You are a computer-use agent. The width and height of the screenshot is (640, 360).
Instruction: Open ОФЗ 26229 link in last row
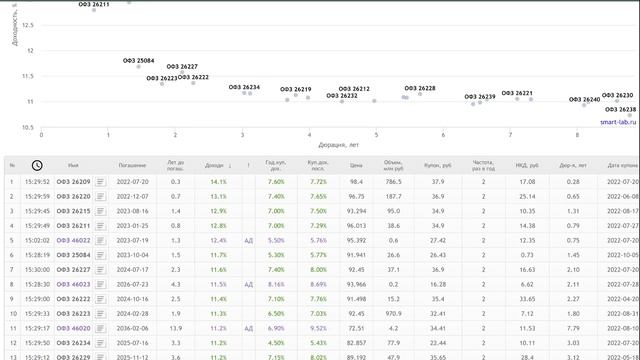click(x=73, y=357)
